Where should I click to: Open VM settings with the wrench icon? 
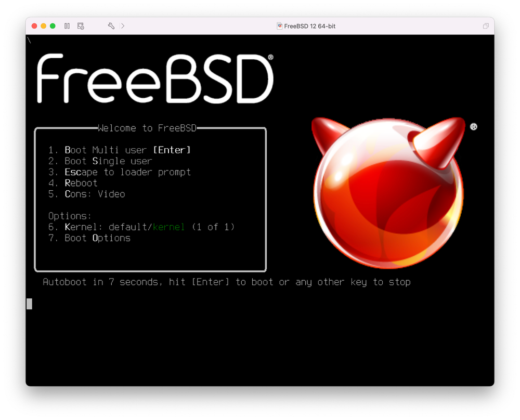click(111, 25)
